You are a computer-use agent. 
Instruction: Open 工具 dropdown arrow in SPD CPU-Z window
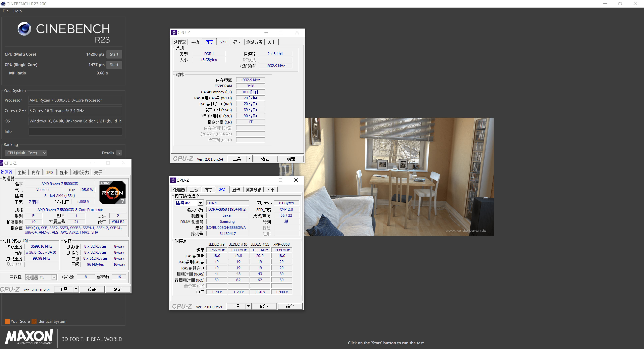pyautogui.click(x=248, y=307)
